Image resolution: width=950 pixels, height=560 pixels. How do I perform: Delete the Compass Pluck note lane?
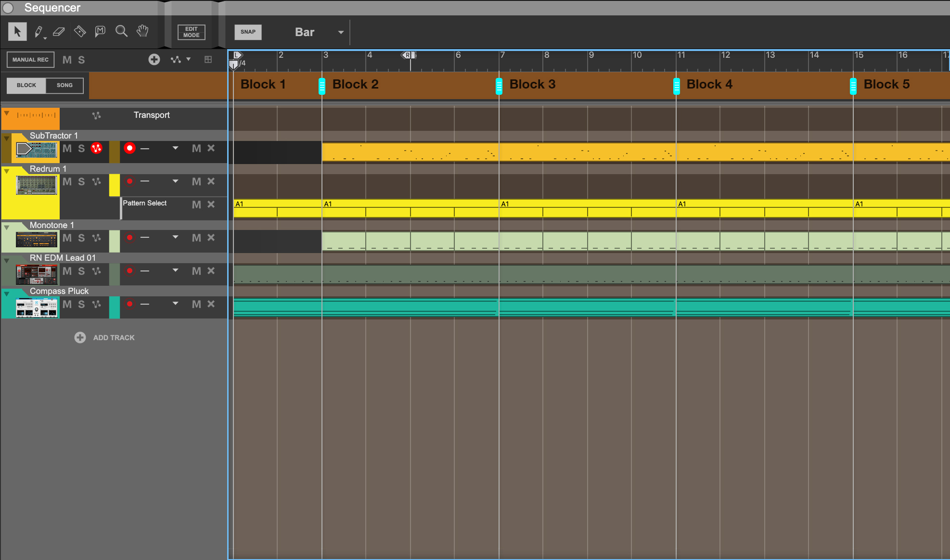click(x=211, y=304)
